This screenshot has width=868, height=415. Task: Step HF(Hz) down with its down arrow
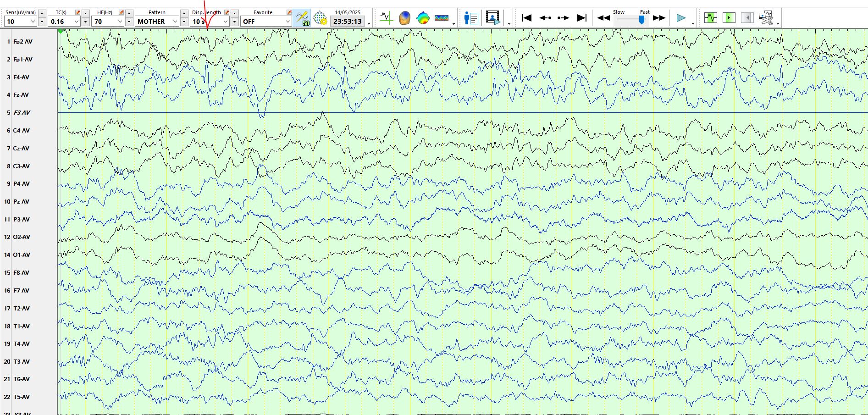[129, 22]
